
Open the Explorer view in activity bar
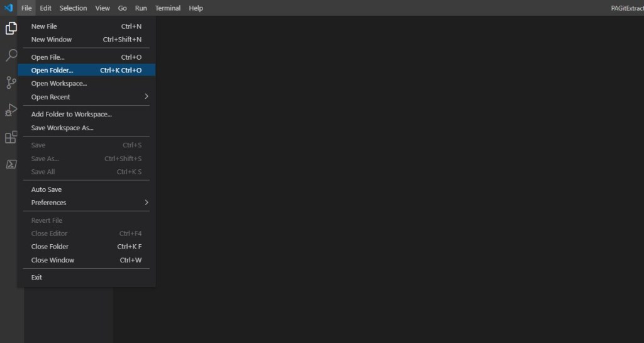pyautogui.click(x=11, y=28)
